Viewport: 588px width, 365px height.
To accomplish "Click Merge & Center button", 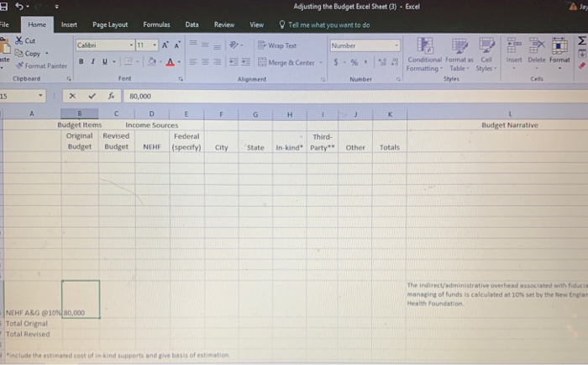I will (x=287, y=62).
